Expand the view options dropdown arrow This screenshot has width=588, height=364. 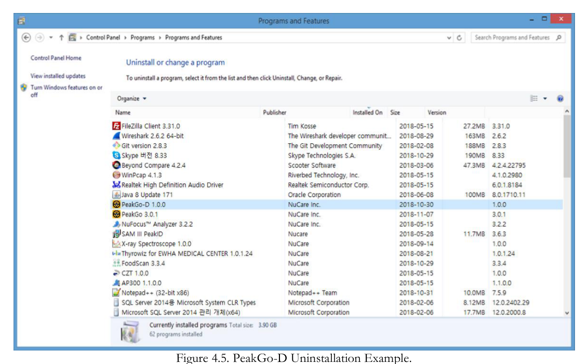pyautogui.click(x=545, y=99)
